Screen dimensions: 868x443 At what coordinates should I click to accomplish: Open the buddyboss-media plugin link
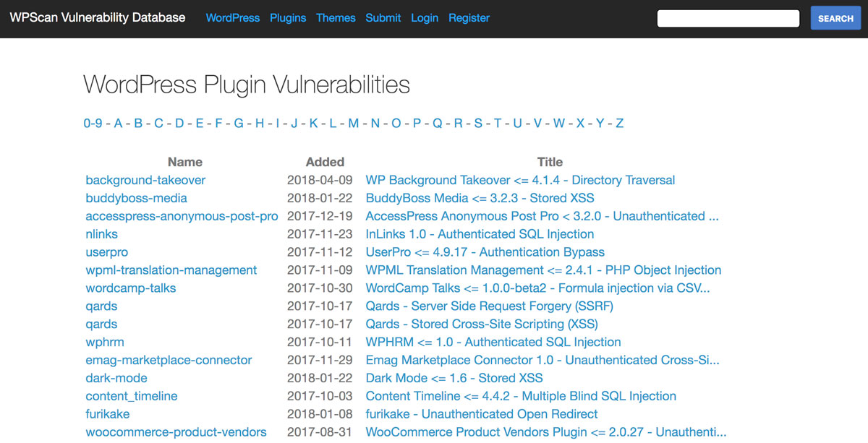(x=136, y=198)
